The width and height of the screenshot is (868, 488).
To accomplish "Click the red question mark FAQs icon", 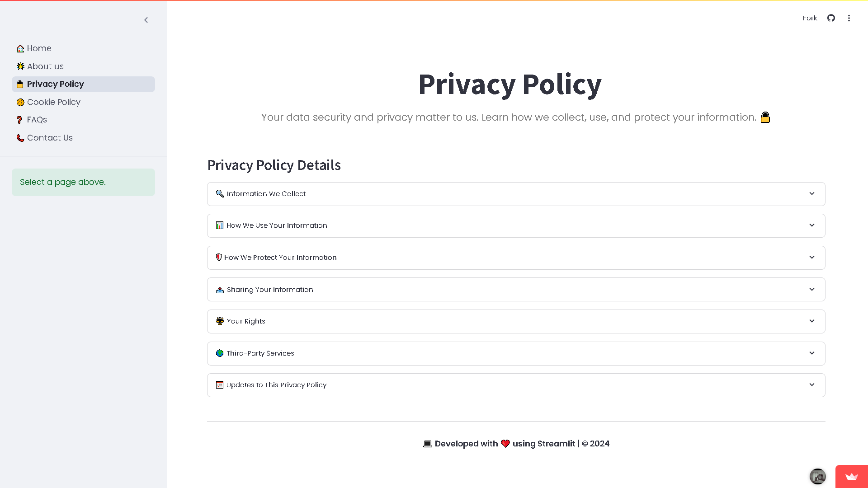I will (19, 120).
